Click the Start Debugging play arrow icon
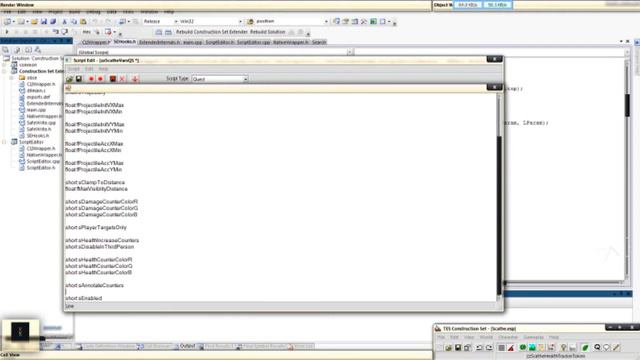This screenshot has width=640, height=360. pos(7,32)
